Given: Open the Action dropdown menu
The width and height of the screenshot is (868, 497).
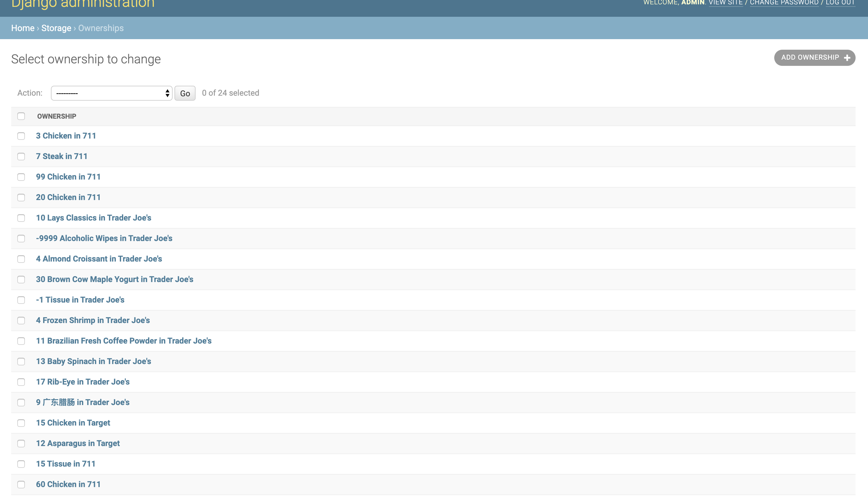Looking at the screenshot, I should (111, 93).
